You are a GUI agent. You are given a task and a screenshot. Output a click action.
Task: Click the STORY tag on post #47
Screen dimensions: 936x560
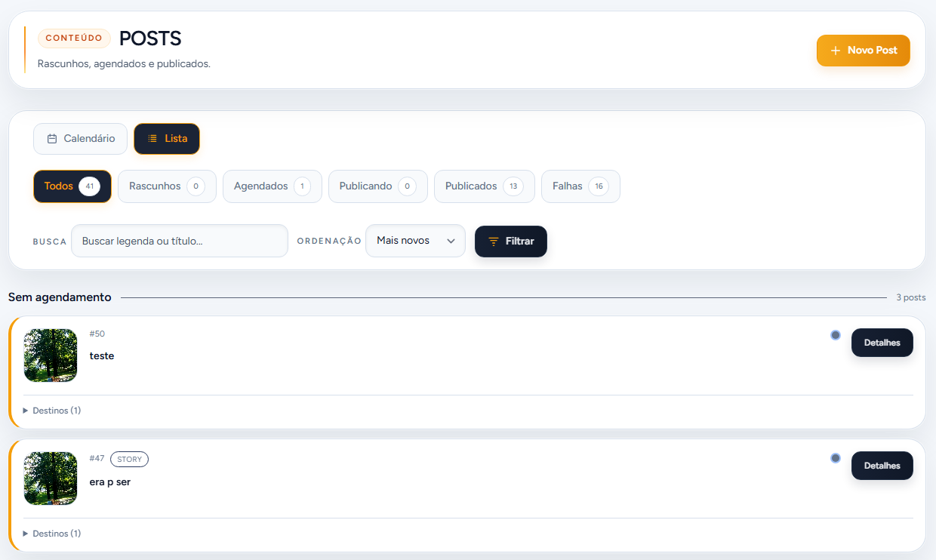pyautogui.click(x=130, y=459)
